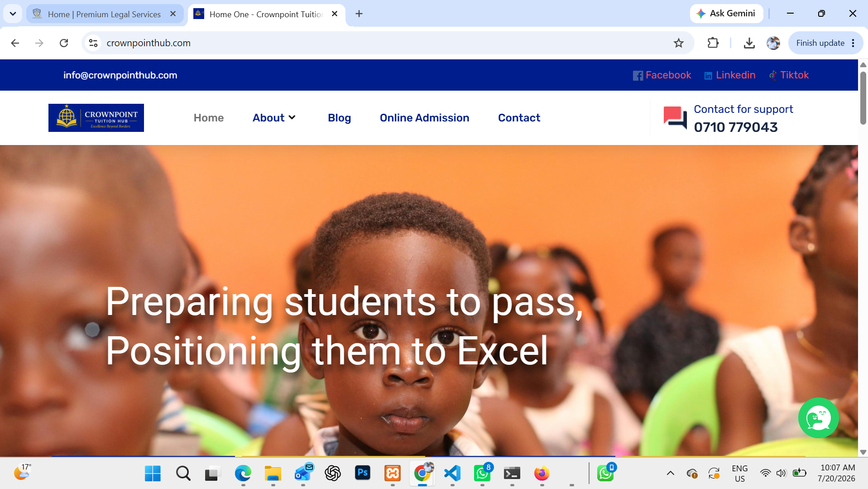Viewport: 868px width, 489px height.
Task: Open the Wi-Fi network icon
Action: (765, 474)
